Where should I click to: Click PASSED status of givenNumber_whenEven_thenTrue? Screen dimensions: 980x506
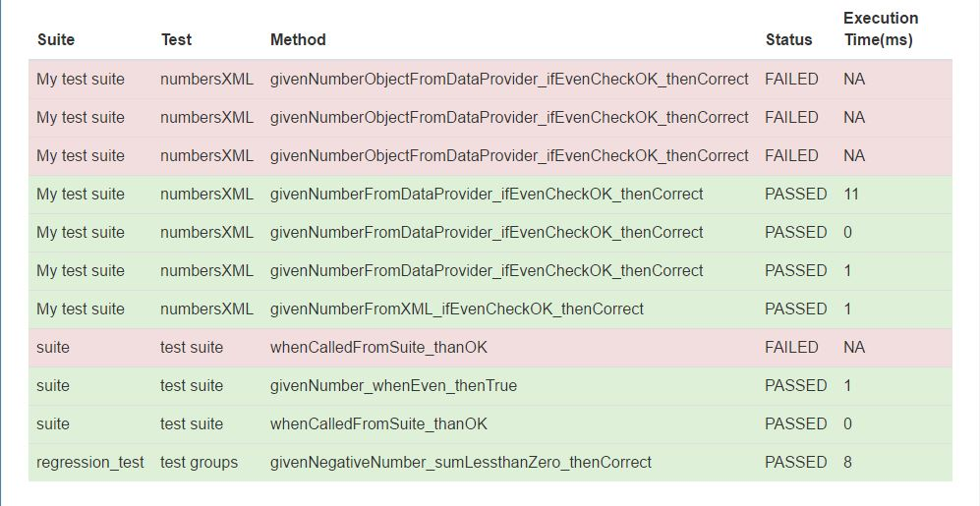click(795, 386)
